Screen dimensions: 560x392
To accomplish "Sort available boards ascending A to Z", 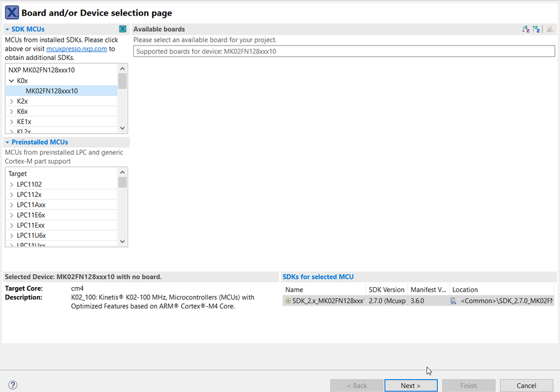I will (x=526, y=29).
